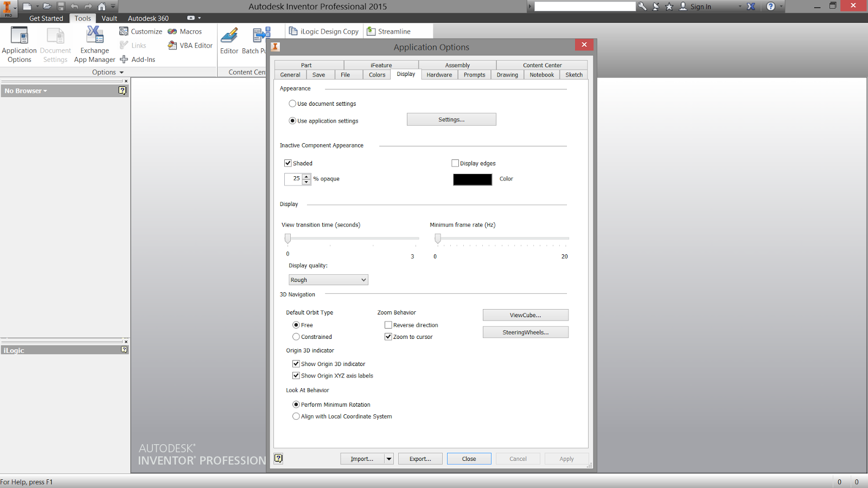868x488 pixels.
Task: Click the SteeringWheels button
Action: click(525, 332)
